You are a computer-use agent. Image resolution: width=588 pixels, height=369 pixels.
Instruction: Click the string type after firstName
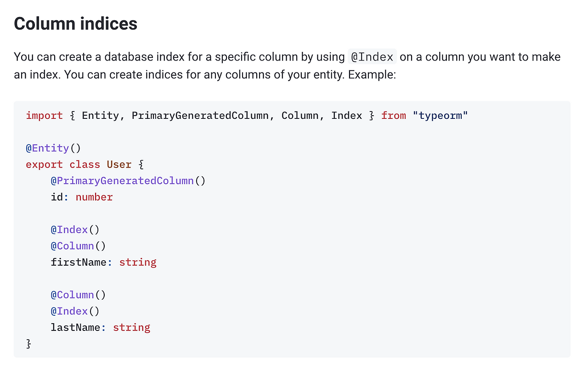[x=138, y=263]
